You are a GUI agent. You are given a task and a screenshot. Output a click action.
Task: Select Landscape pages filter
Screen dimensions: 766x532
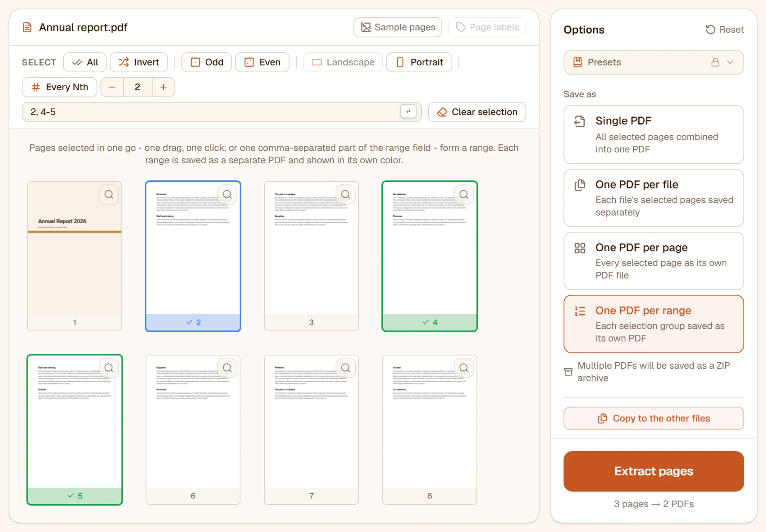click(x=343, y=62)
